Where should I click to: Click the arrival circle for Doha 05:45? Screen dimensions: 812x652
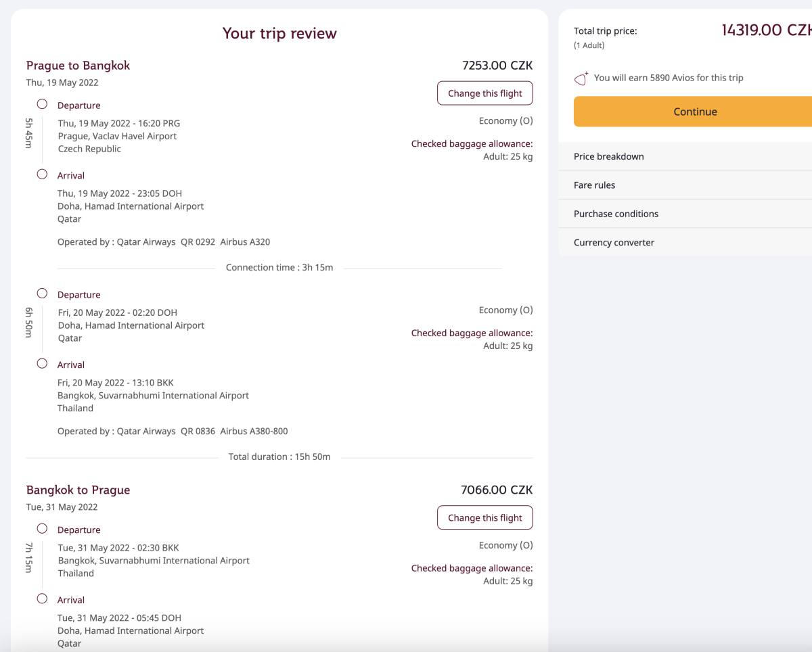[x=43, y=599]
